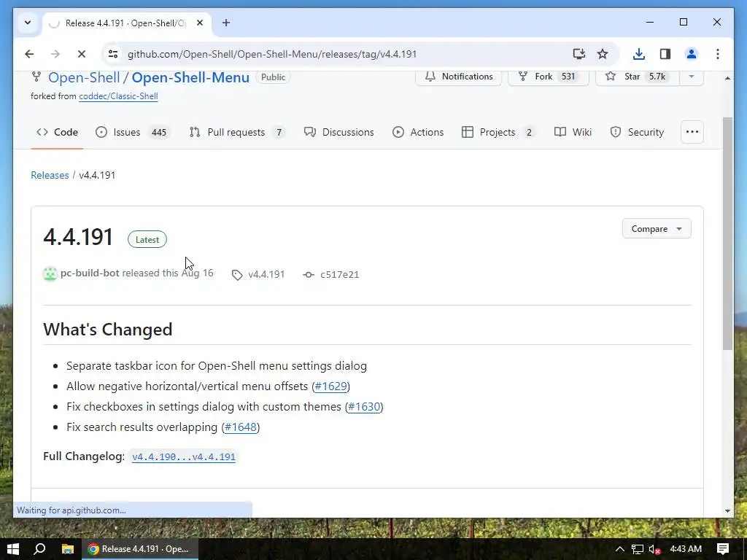Open the v4.4.190...v4.4.191 changelog link

184,456
